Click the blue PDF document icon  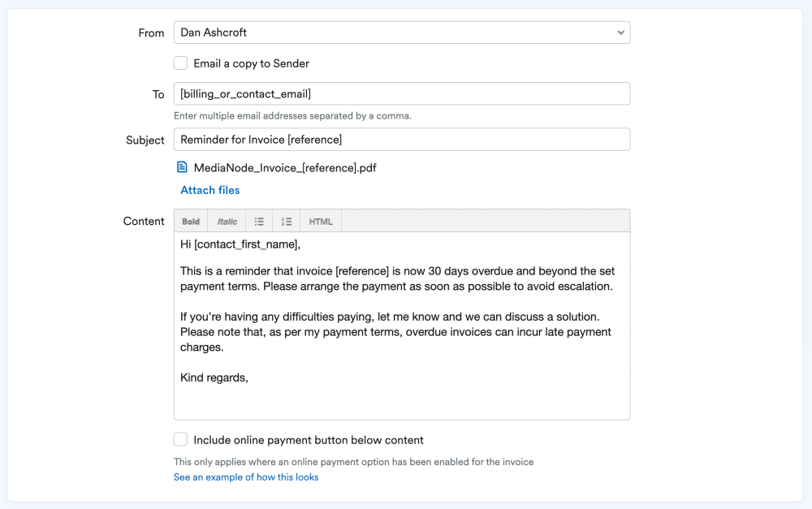tap(182, 167)
